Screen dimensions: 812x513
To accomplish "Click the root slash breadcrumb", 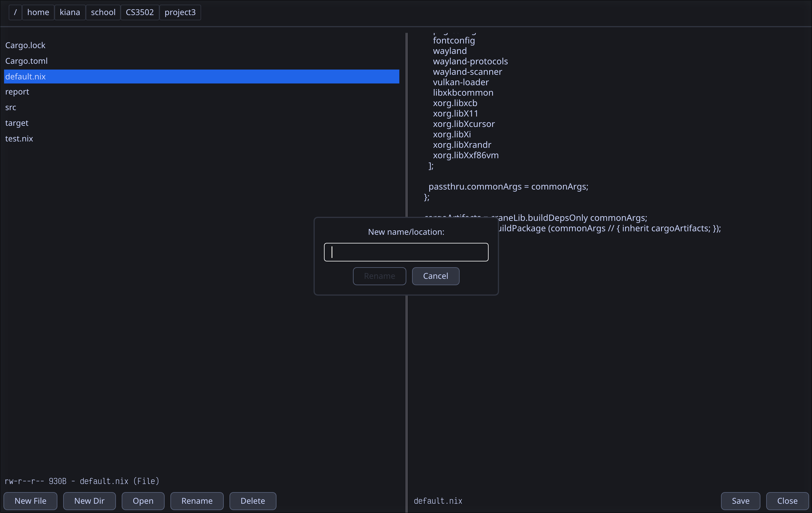I will (15, 12).
